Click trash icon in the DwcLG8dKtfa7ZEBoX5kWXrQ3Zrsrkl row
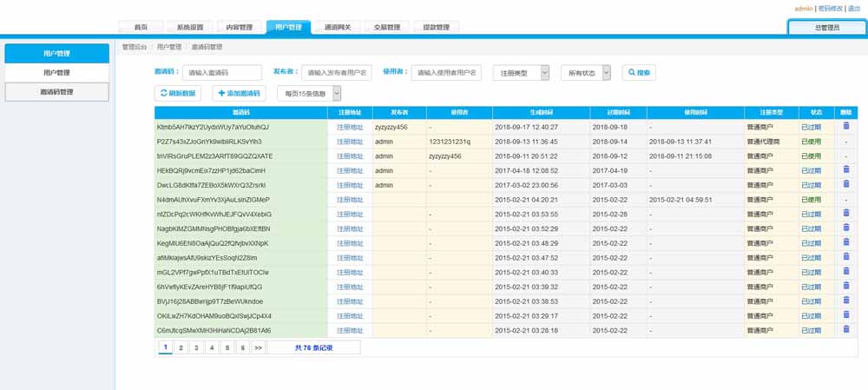This screenshot has width=868, height=390. 846,185
